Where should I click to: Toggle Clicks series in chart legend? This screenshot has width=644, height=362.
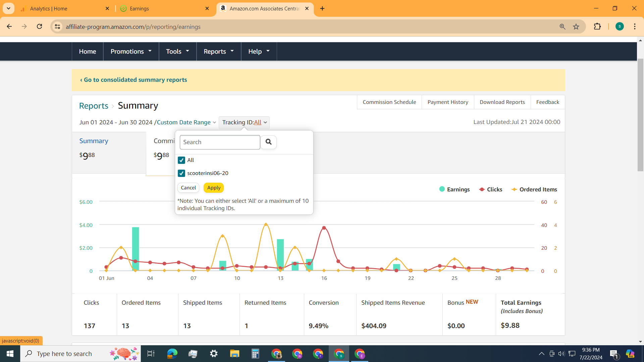[x=491, y=189]
